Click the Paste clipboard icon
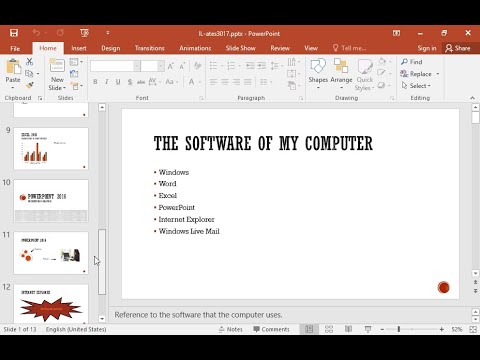Viewport: 480px width, 360px height. 13,67
